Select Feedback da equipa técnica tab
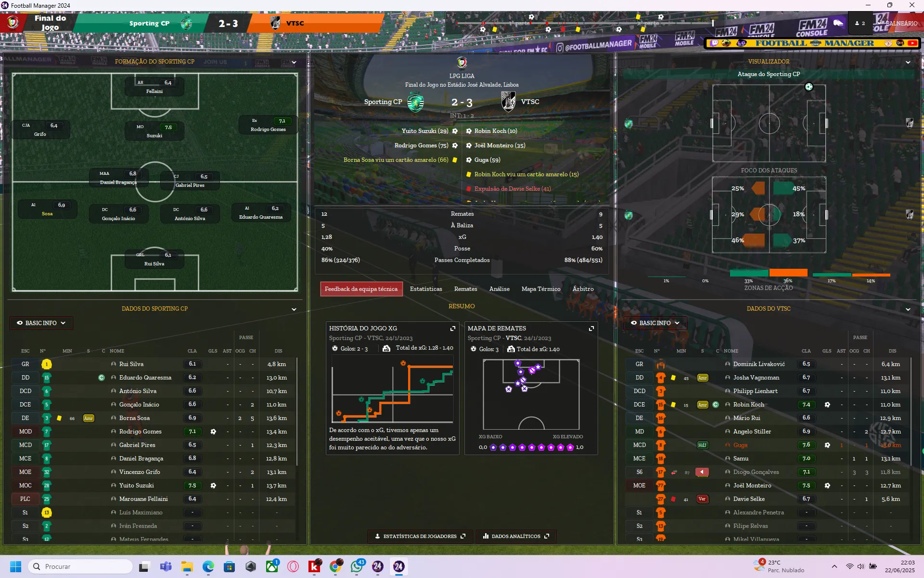The height and width of the screenshot is (578, 924). point(361,289)
